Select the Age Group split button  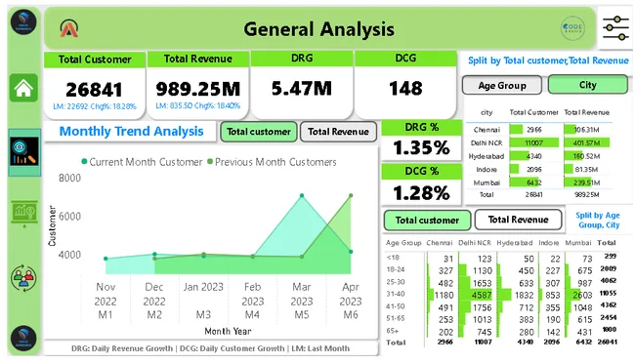tap(502, 85)
